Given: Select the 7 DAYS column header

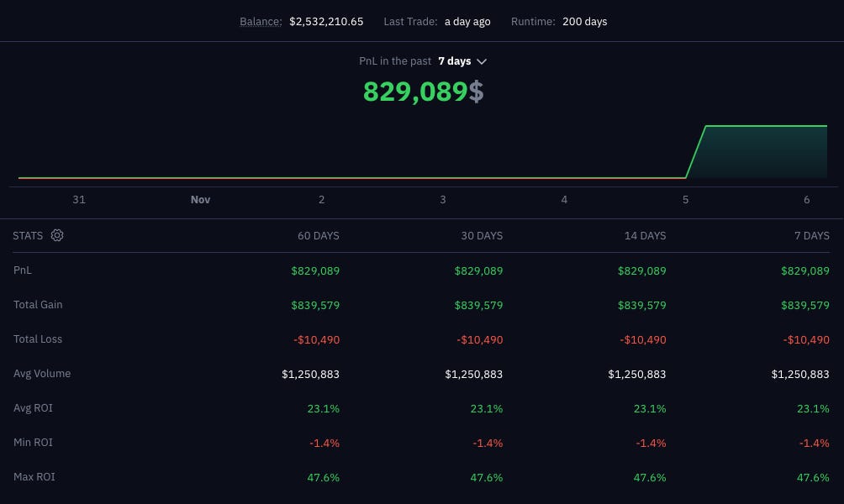Looking at the screenshot, I should 812,236.
